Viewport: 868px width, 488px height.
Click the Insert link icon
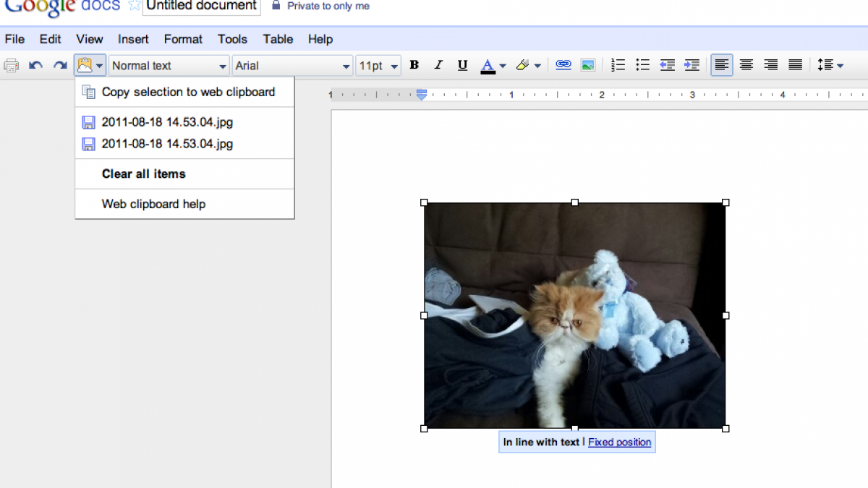[x=563, y=65]
